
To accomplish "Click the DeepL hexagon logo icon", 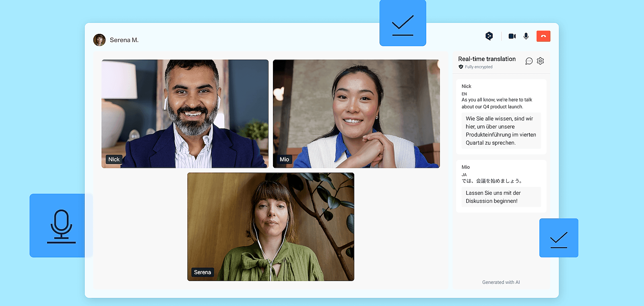I will tap(489, 36).
